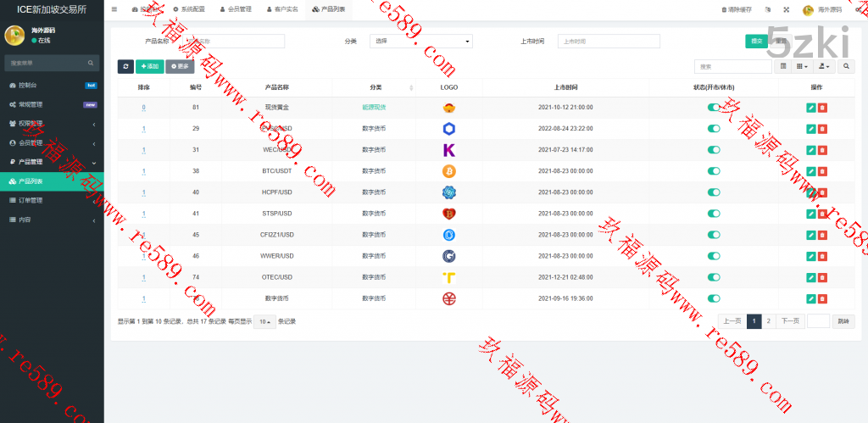Open the page size 10 dropdown
Viewport: 868px width, 423px height.
click(265, 321)
